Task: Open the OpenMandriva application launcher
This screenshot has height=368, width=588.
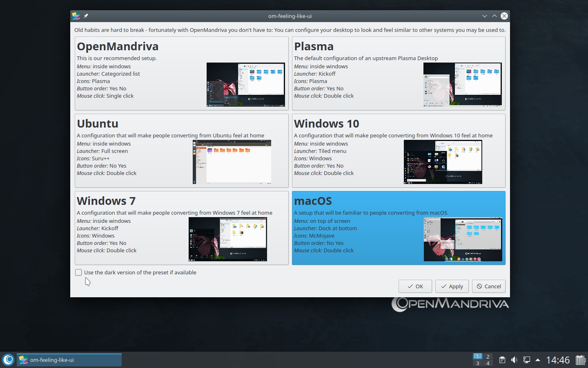Action: 8,360
